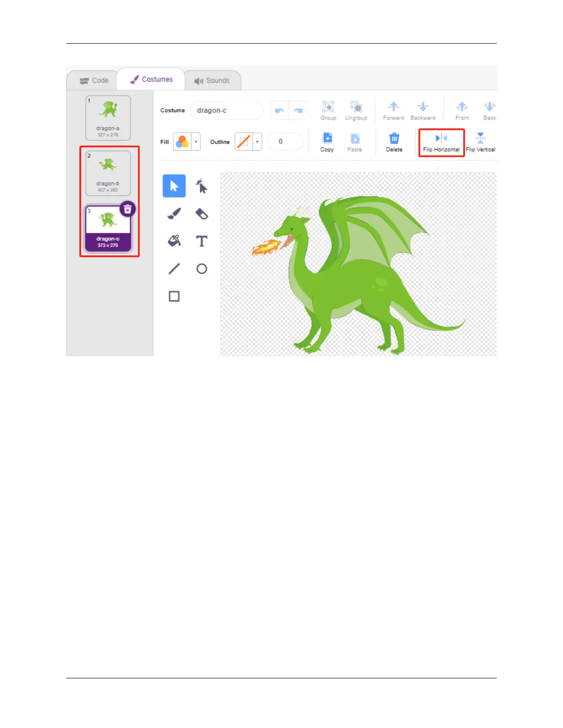Select the dragon-b costume thumbnail
Screen dimensions: 563x728
[x=108, y=173]
